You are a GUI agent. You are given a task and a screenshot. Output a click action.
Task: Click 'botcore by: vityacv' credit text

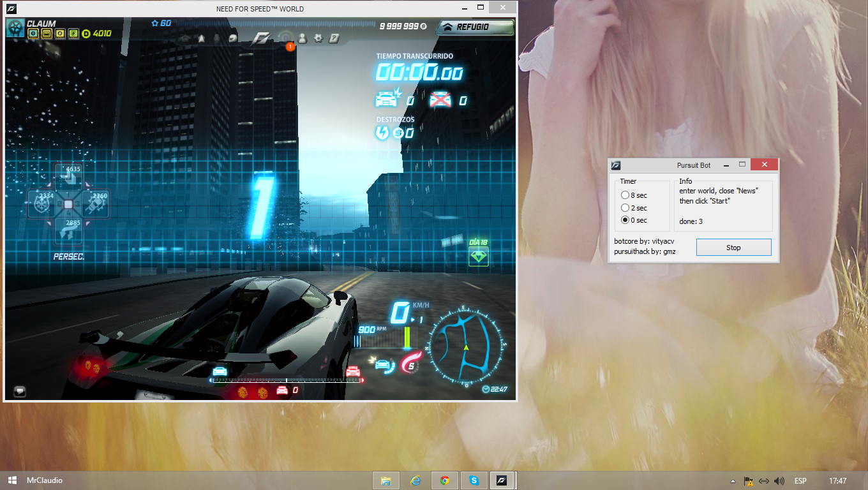coord(644,241)
